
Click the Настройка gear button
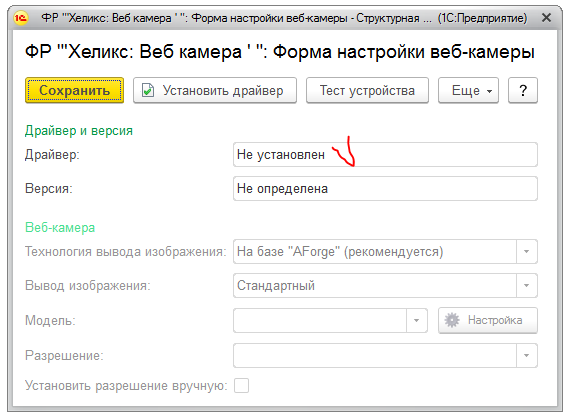click(488, 320)
